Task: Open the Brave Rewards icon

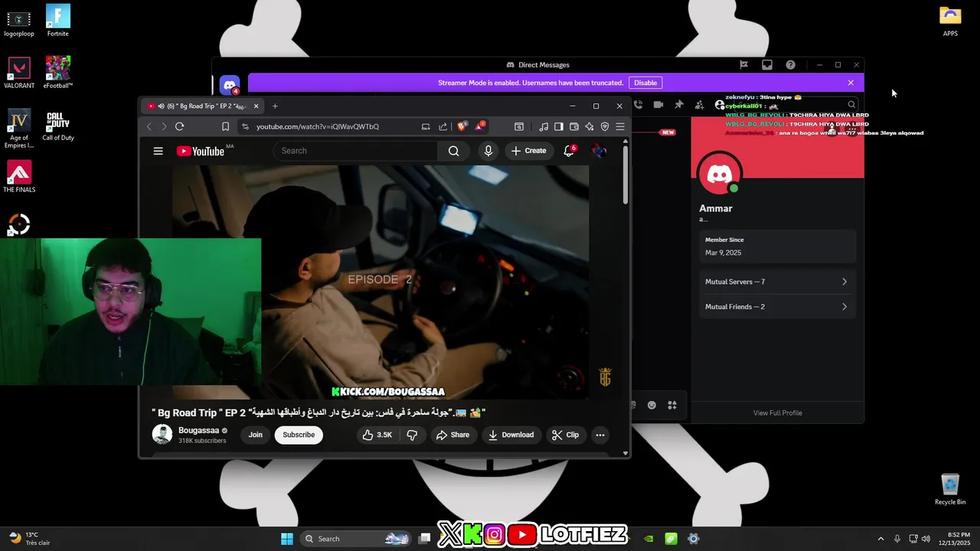Action: tap(479, 126)
